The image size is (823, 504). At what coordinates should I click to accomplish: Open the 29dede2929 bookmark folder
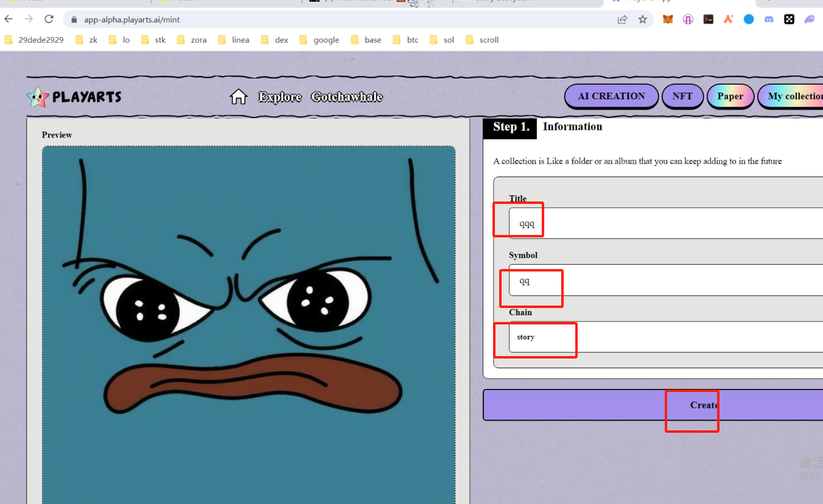[34, 40]
